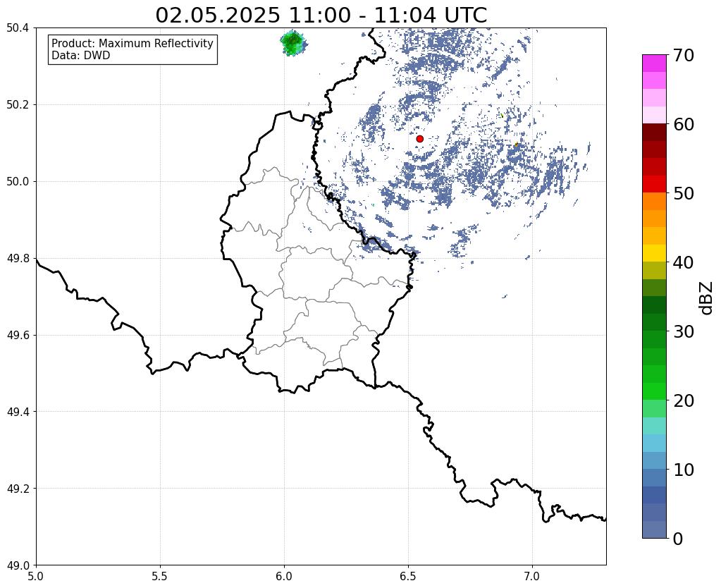Click the plot title with date and time
Screen dimensions: 721x588
(321, 15)
